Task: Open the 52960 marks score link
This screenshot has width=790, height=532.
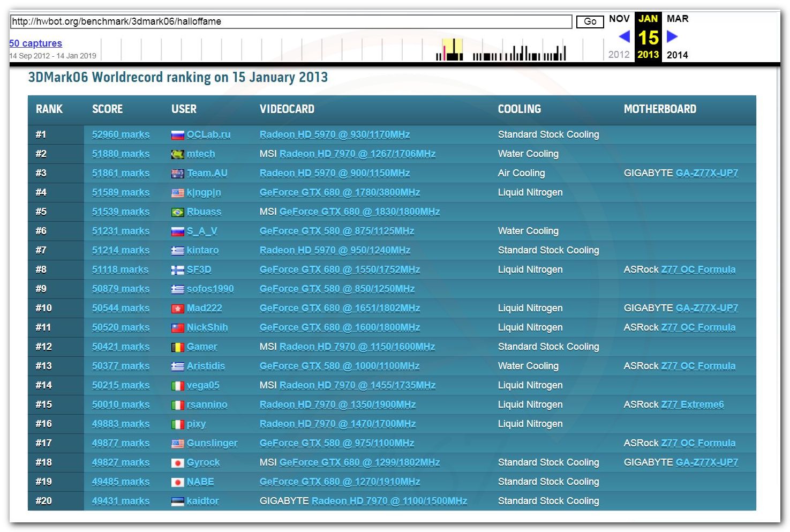Action: click(121, 134)
